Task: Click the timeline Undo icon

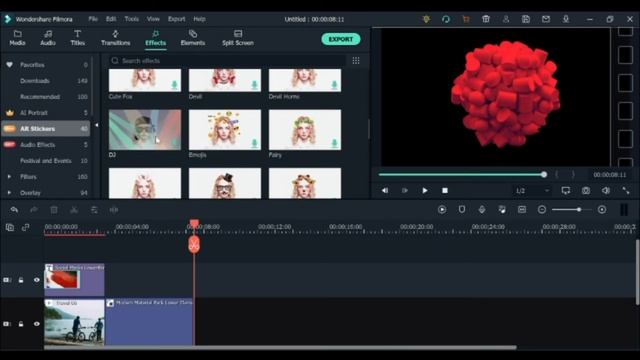Action: (x=14, y=210)
